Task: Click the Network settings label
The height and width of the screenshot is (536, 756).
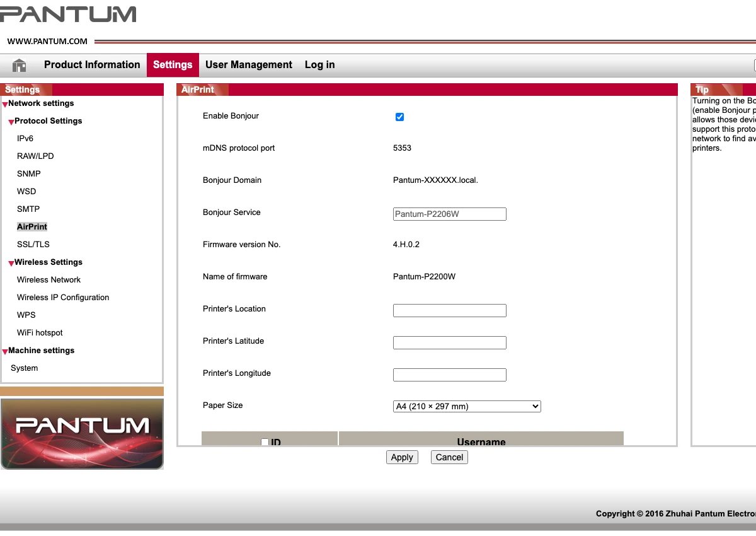Action: (41, 103)
